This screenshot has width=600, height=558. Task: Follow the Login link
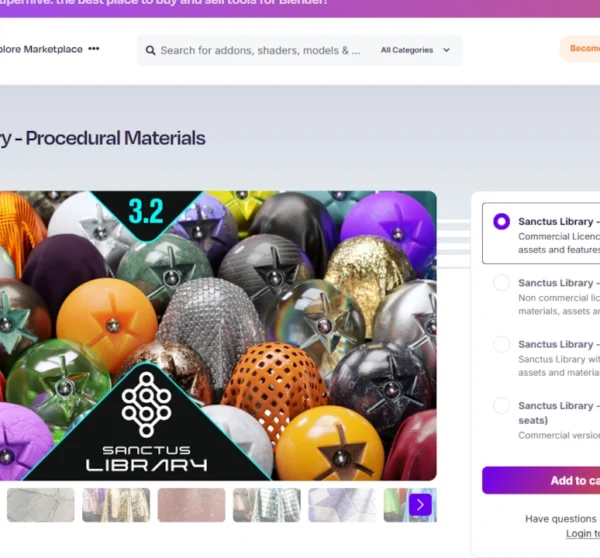tap(583, 534)
